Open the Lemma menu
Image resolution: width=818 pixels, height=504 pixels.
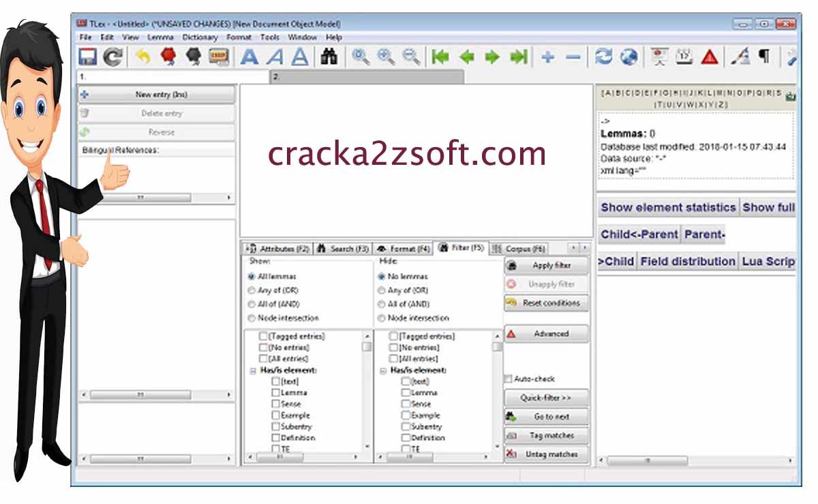(160, 37)
